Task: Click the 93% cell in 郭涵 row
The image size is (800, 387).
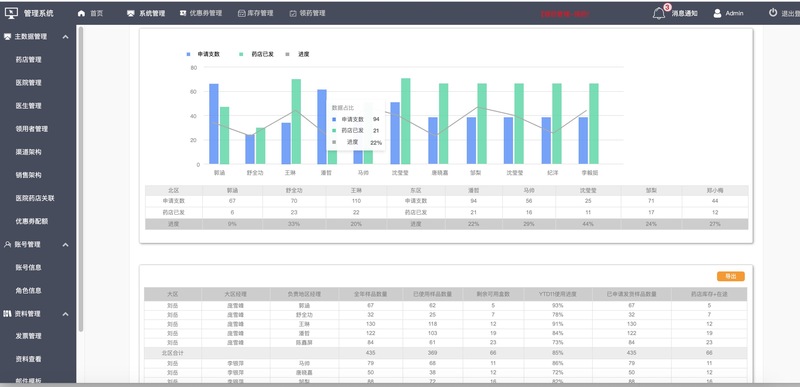Action: (558, 305)
